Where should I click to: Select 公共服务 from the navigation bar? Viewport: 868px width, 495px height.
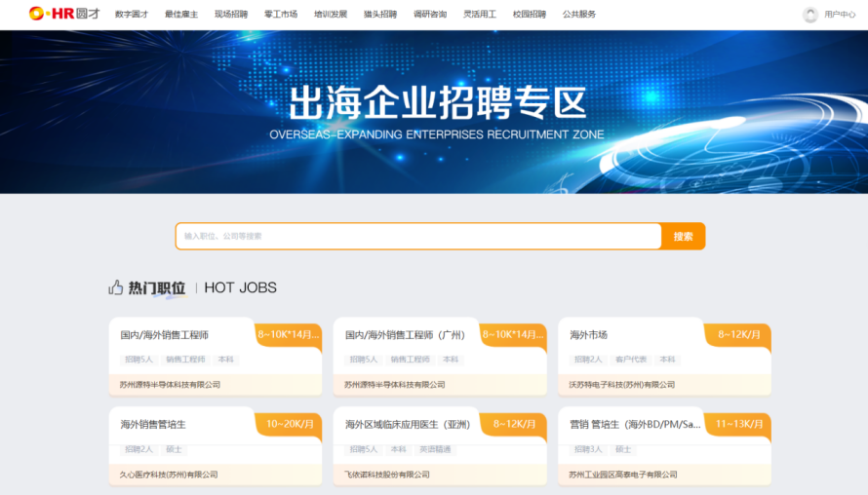point(579,15)
